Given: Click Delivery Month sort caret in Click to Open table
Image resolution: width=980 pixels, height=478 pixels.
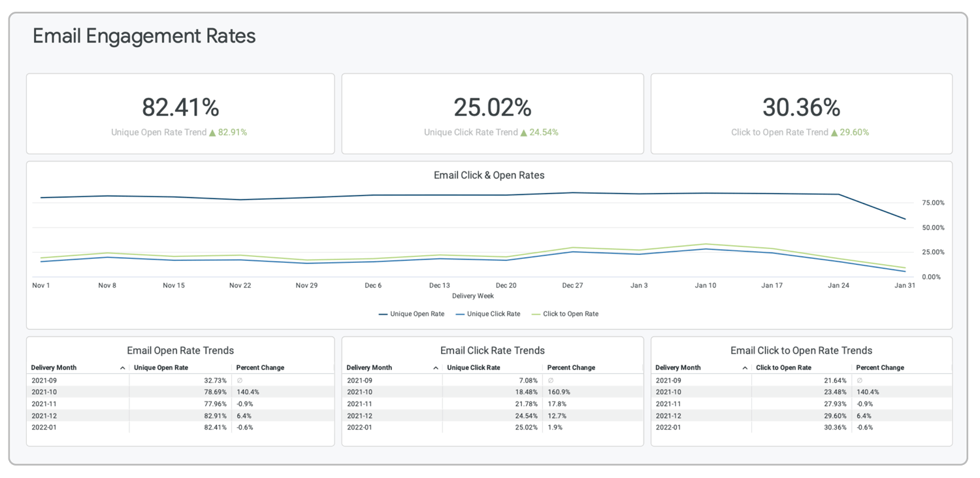Looking at the screenshot, I should pos(744,368).
